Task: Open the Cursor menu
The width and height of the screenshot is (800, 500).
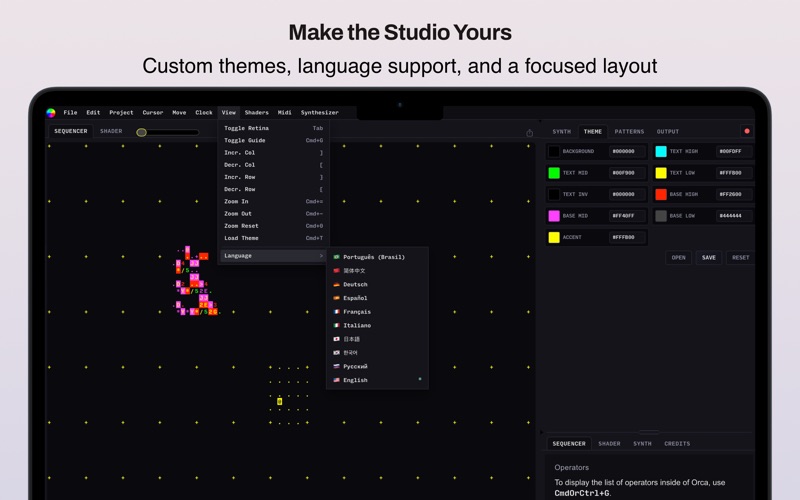Action: tap(153, 113)
